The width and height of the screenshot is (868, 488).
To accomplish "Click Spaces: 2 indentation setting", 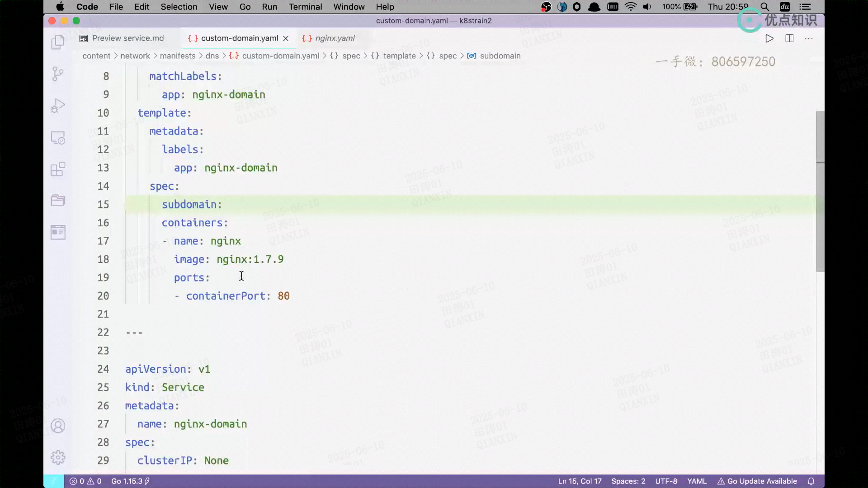I will pyautogui.click(x=628, y=481).
